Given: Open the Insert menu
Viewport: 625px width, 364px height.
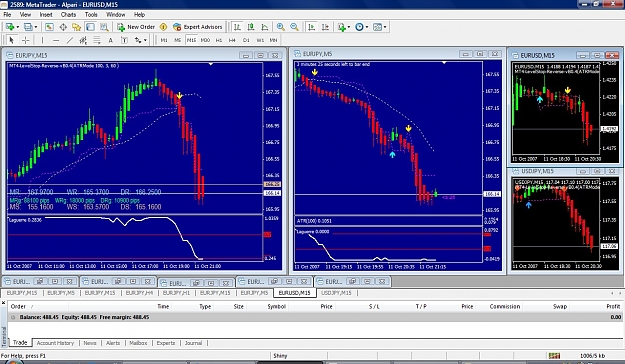Looking at the screenshot, I should point(46,14).
